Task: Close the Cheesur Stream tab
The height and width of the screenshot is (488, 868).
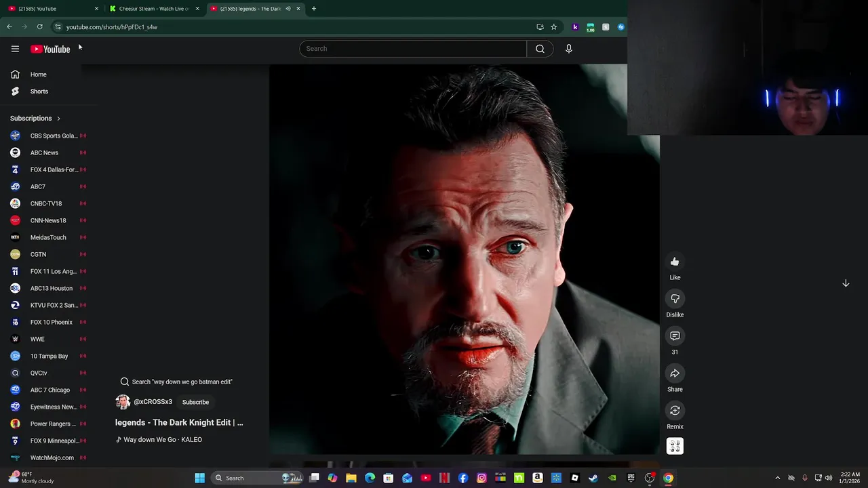Action: (197, 9)
